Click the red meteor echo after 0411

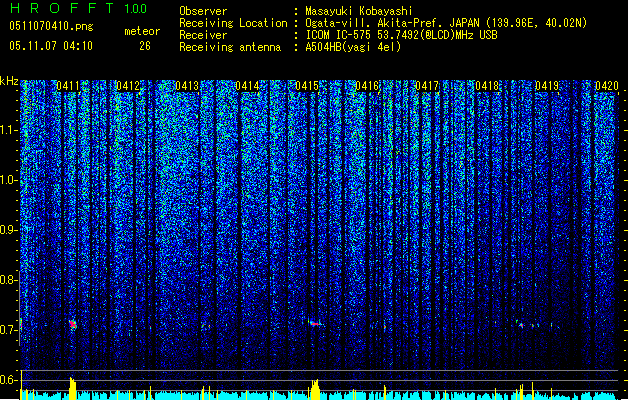[73, 325]
